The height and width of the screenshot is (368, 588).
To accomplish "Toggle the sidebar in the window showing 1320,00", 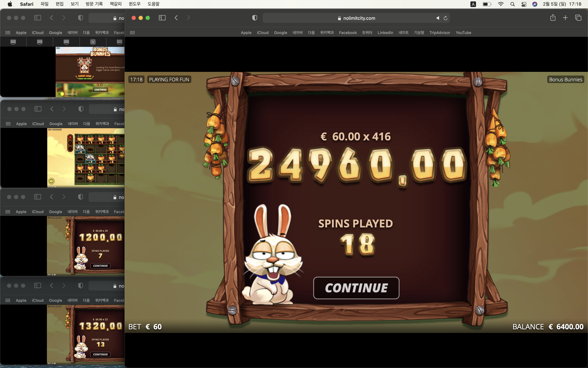I will [x=38, y=285].
